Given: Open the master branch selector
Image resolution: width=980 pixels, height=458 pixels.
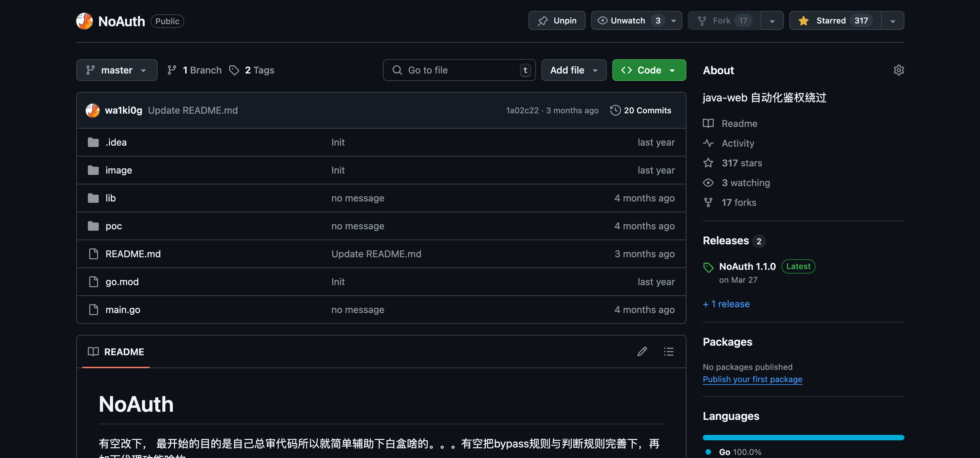Looking at the screenshot, I should point(117,70).
